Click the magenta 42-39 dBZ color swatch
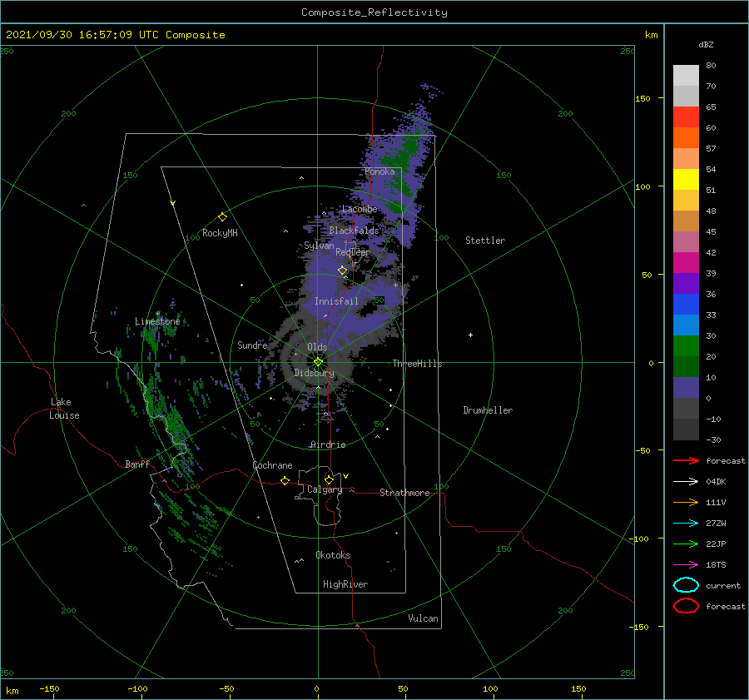The width and height of the screenshot is (749, 700). click(x=686, y=263)
